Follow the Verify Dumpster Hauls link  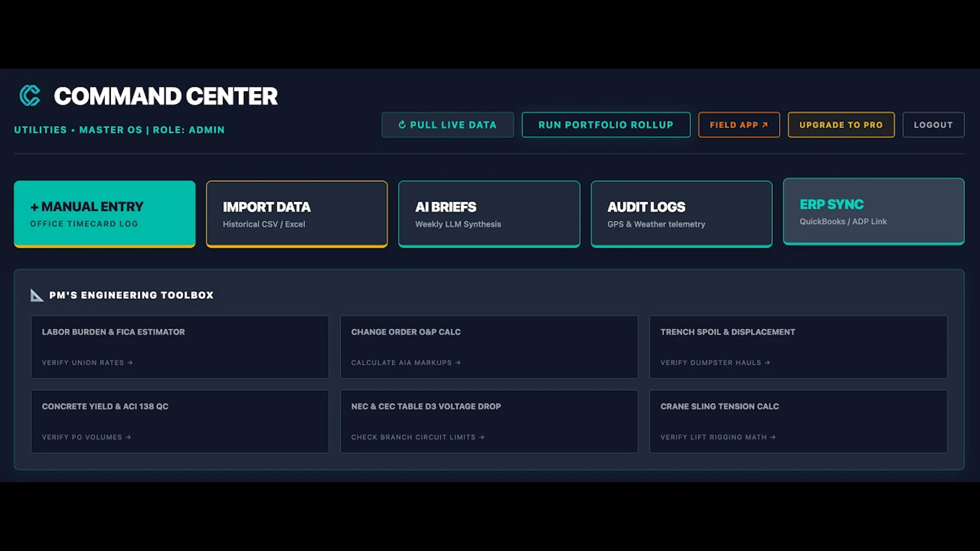click(x=715, y=363)
